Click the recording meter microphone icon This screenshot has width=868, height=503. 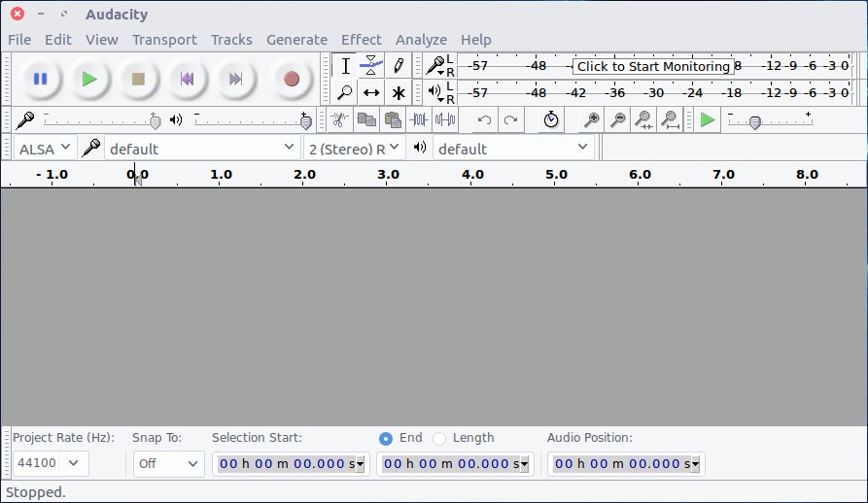coord(436,66)
